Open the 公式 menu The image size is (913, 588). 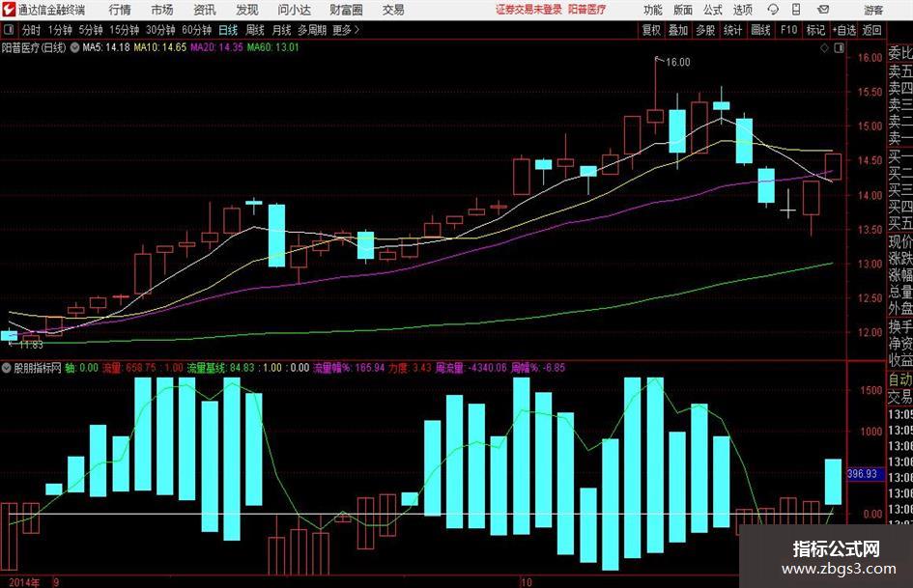713,10
